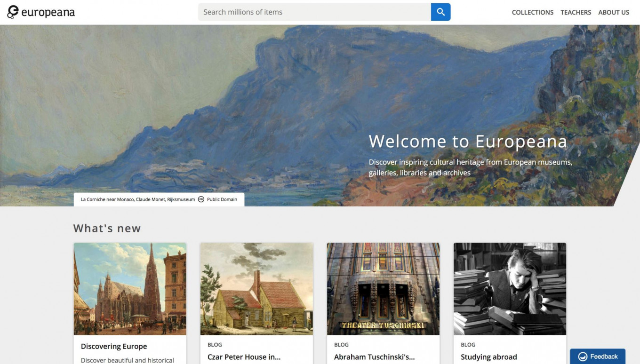Go to the Teachers section
Screen dimensions: 640x364
(x=576, y=13)
